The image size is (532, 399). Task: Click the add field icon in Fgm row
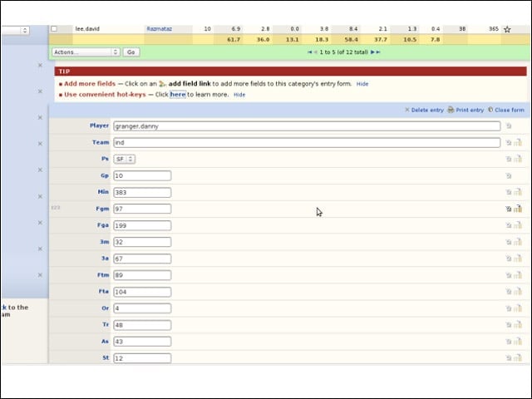[x=518, y=209]
